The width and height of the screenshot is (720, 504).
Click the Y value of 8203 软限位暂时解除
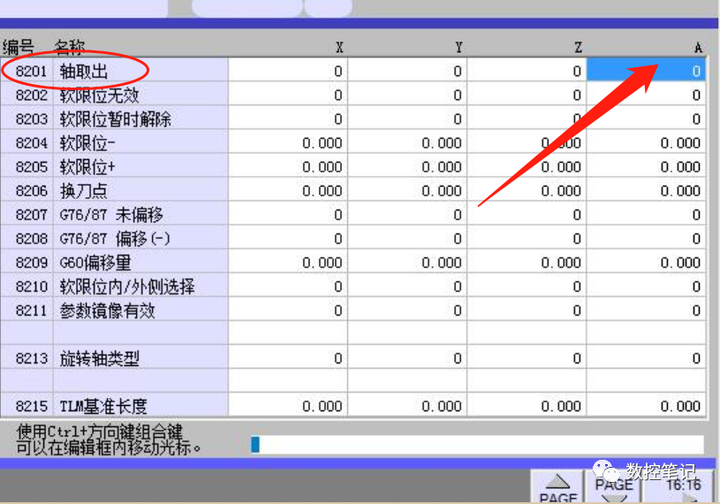[407, 119]
